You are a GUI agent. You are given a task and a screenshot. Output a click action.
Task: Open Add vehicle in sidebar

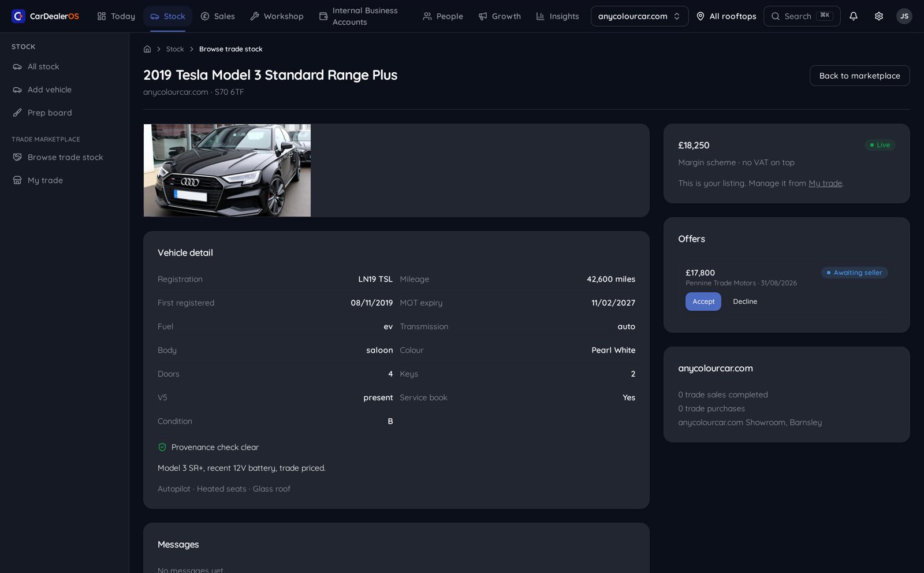point(64,90)
